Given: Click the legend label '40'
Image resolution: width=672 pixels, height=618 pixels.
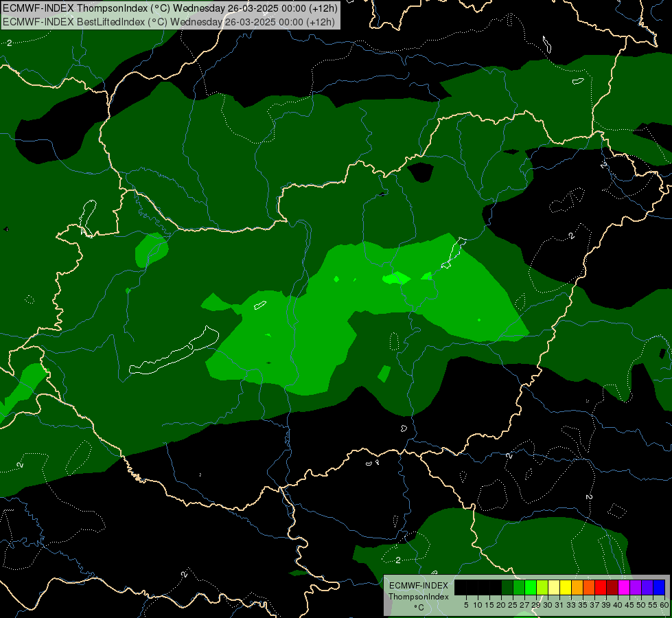Looking at the screenshot, I should point(618,605).
